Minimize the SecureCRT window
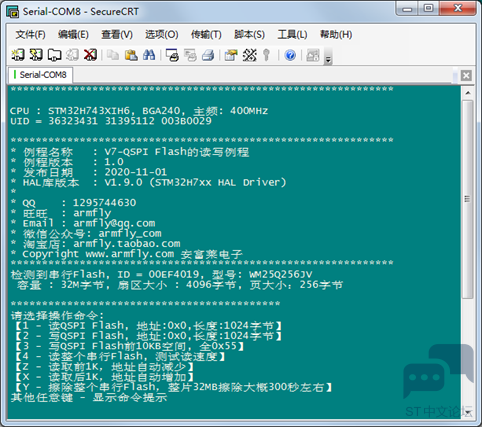The image size is (482, 427). [x=407, y=8]
